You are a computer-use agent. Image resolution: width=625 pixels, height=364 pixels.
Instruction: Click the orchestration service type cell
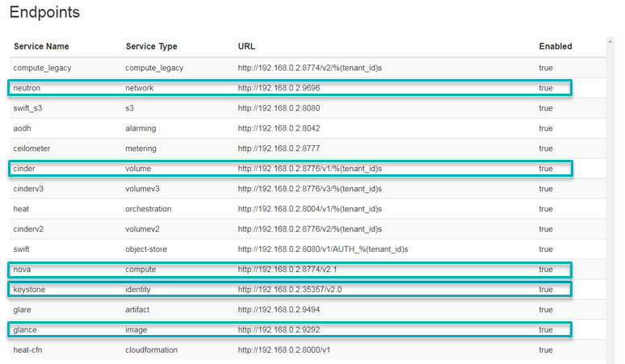click(x=149, y=209)
